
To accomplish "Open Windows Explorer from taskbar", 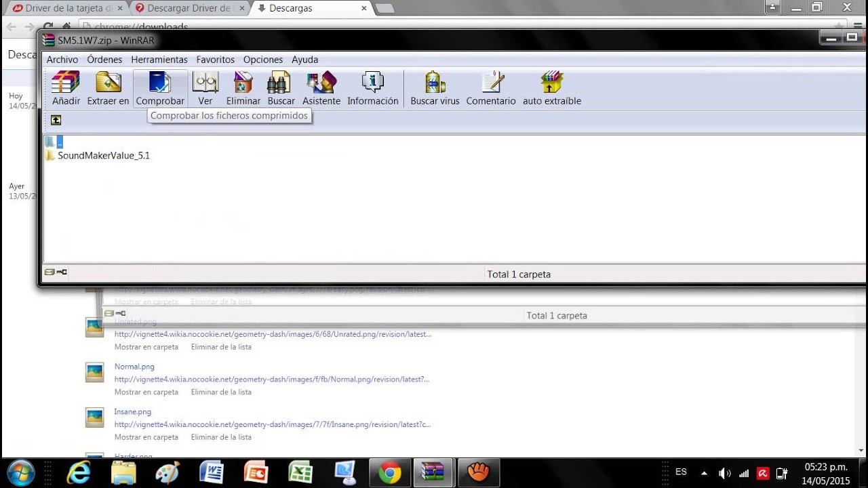I will click(123, 472).
